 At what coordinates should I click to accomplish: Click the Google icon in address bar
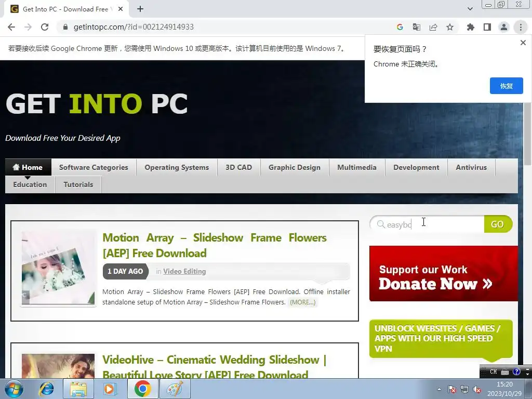[400, 27]
